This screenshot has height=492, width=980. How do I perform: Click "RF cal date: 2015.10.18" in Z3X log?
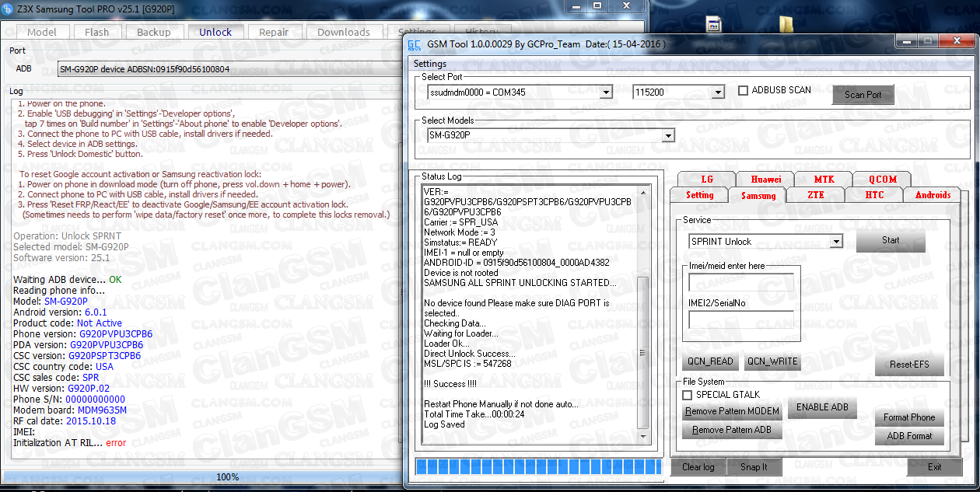[65, 421]
